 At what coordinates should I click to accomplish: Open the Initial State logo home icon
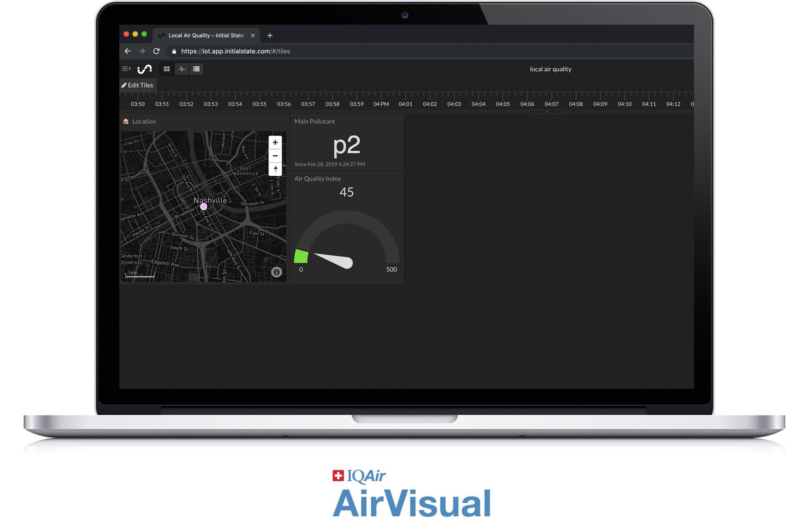pos(144,69)
